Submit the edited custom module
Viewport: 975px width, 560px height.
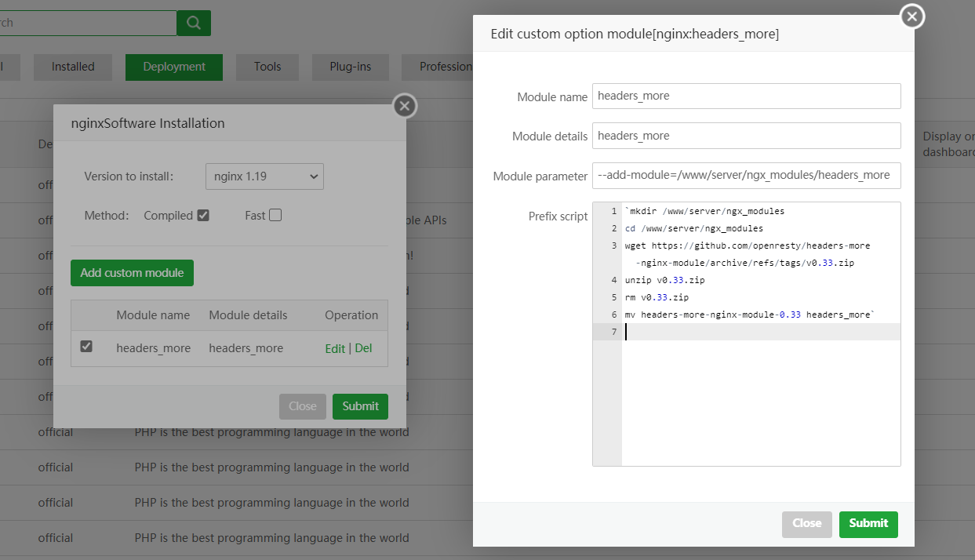pyautogui.click(x=868, y=523)
